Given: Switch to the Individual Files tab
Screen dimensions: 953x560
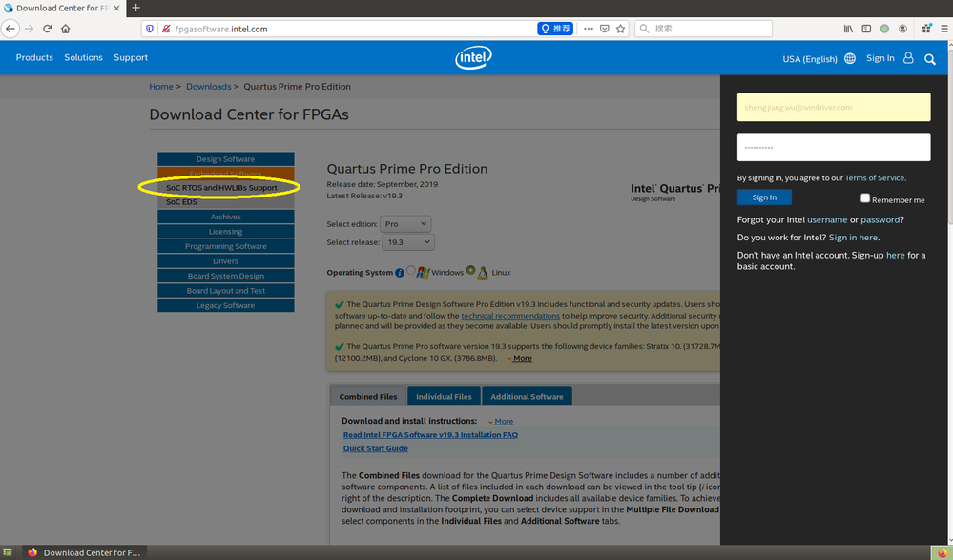Looking at the screenshot, I should click(x=444, y=397).
